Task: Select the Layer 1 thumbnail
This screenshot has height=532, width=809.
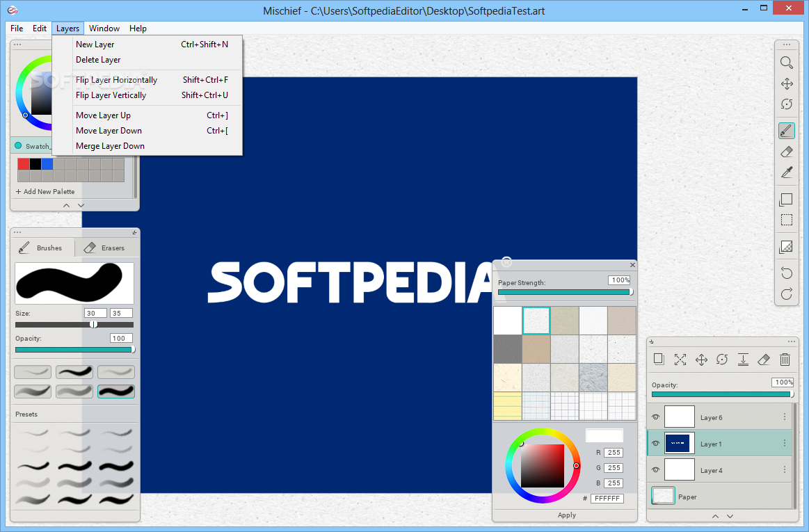Action: (678, 443)
